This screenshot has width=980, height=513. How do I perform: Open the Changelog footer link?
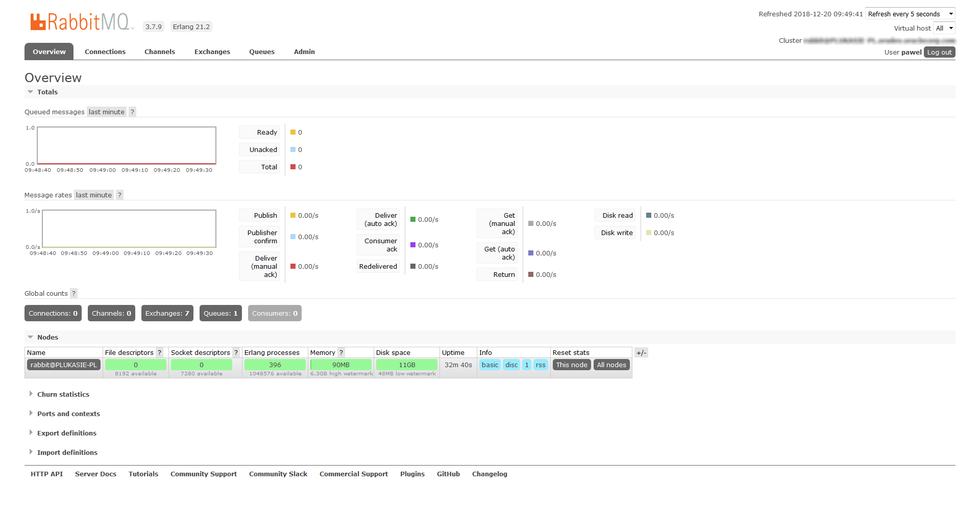tap(489, 474)
